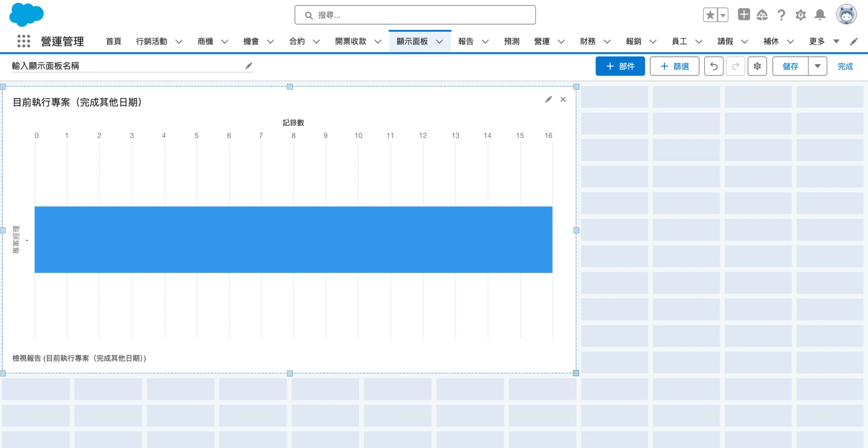The width and height of the screenshot is (868, 448).
Task: Expand the 開票收款 tab chevron
Action: (x=377, y=41)
